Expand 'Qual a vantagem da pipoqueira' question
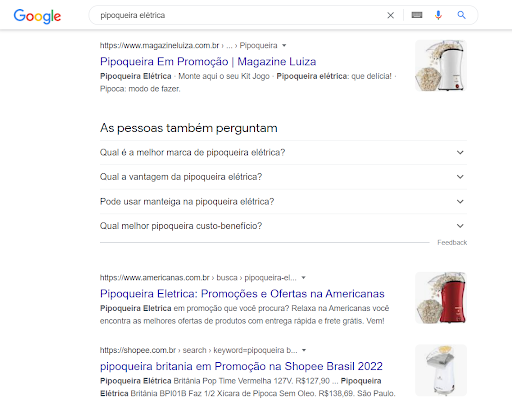The image size is (512, 403). tap(283, 177)
